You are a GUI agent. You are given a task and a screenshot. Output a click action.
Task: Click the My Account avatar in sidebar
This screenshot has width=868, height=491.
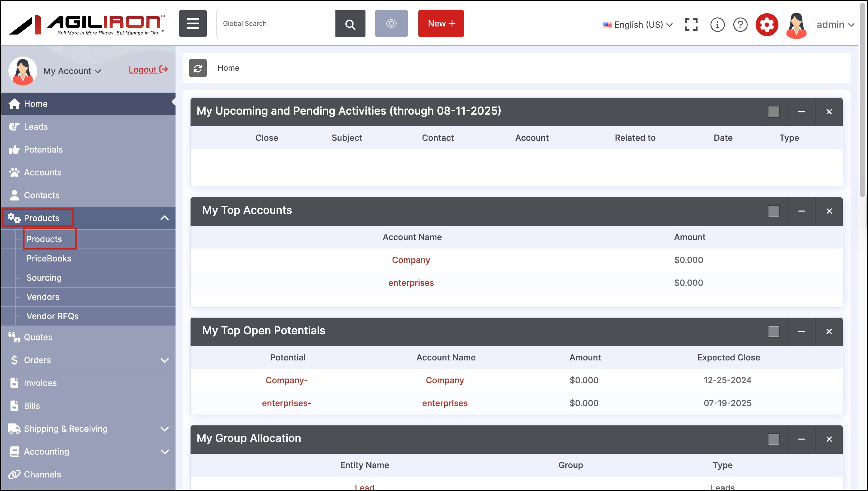tap(23, 71)
